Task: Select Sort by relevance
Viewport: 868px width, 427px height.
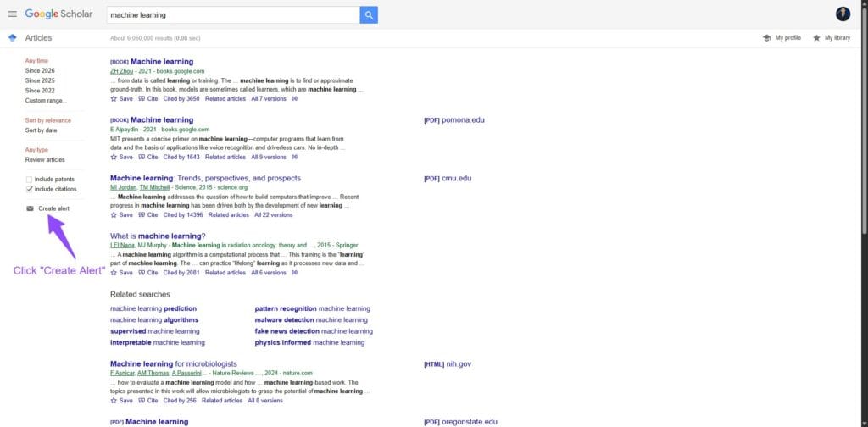Action: pyautogui.click(x=48, y=120)
